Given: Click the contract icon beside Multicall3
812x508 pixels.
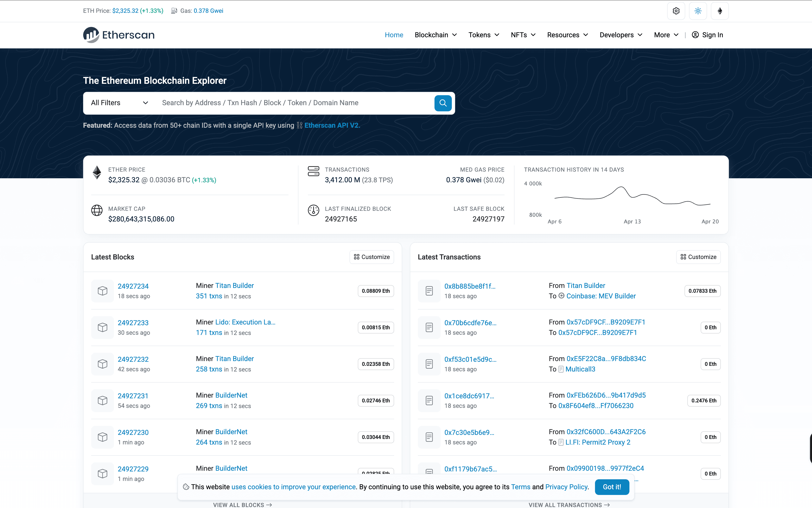Looking at the screenshot, I should click(x=561, y=369).
